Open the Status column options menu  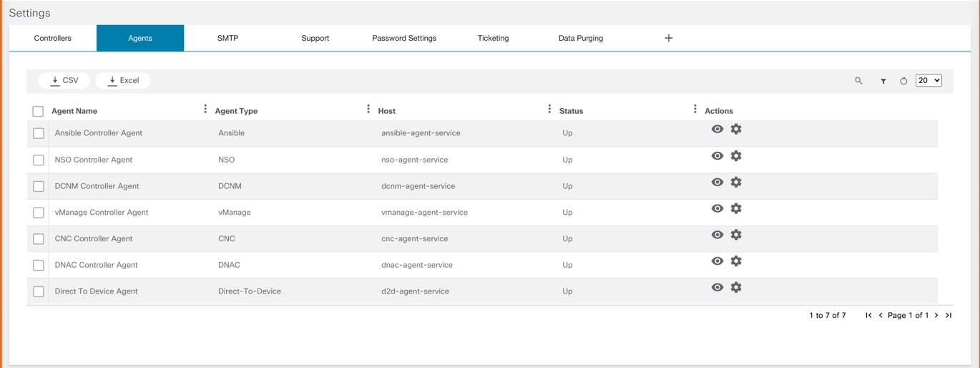(x=695, y=109)
